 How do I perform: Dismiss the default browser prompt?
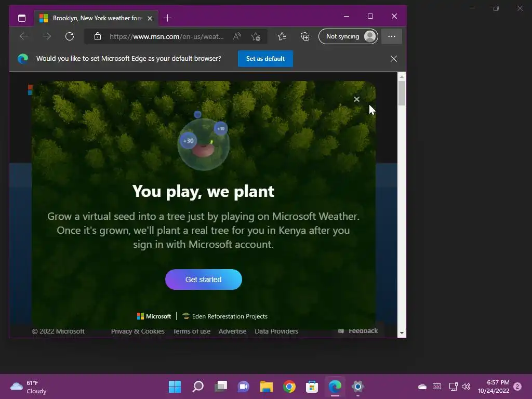[x=394, y=59]
